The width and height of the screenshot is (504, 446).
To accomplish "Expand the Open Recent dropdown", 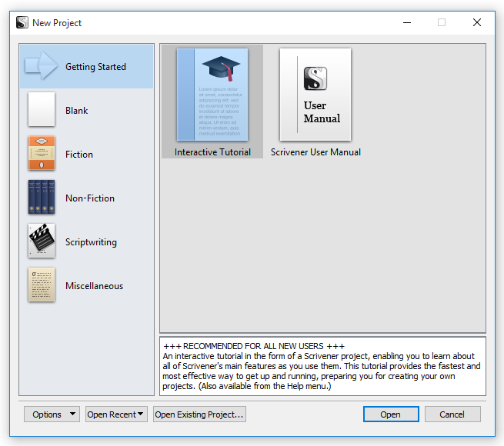I will pyautogui.click(x=116, y=414).
